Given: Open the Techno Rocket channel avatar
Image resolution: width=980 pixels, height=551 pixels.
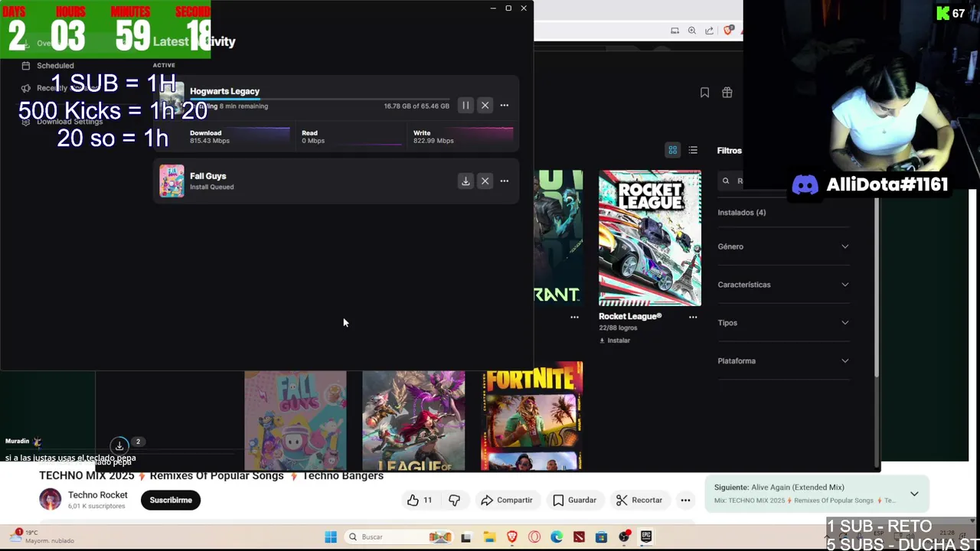Looking at the screenshot, I should 51,500.
